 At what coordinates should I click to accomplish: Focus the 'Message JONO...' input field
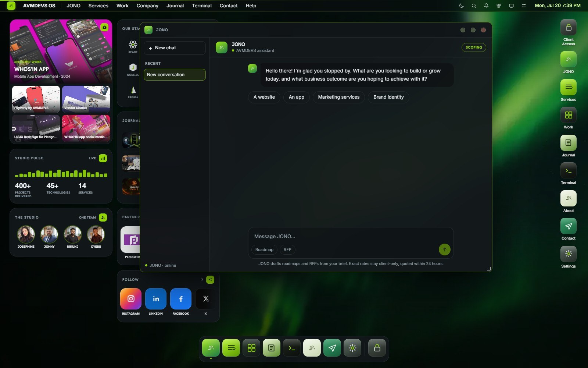pos(351,236)
